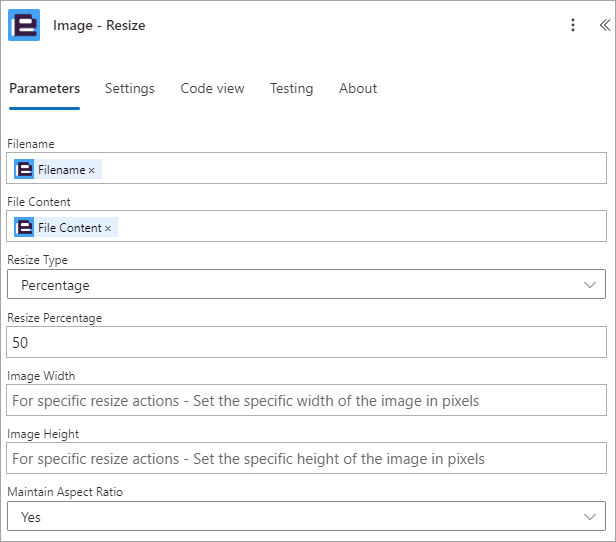616x542 pixels.
Task: Switch to the Settings tab
Action: tap(130, 89)
